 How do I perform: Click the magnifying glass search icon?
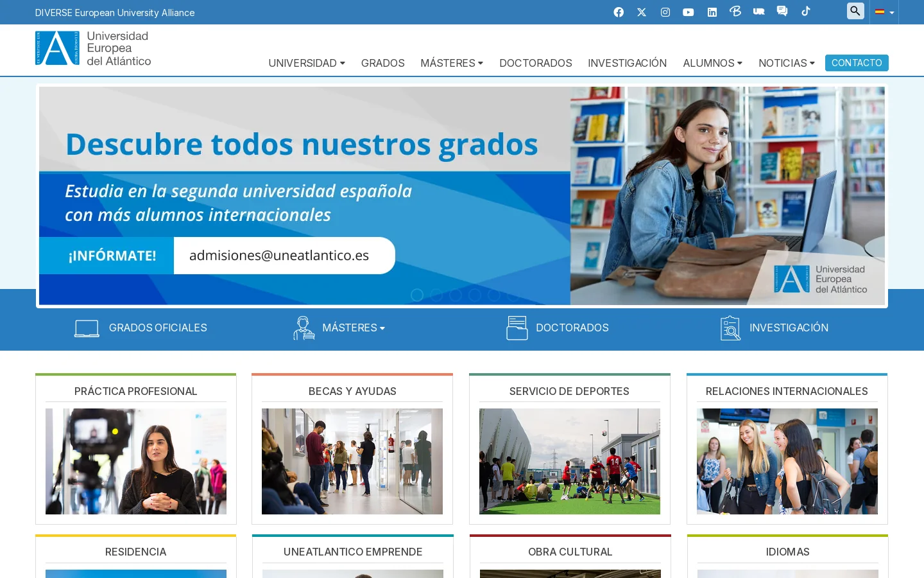[x=855, y=11]
